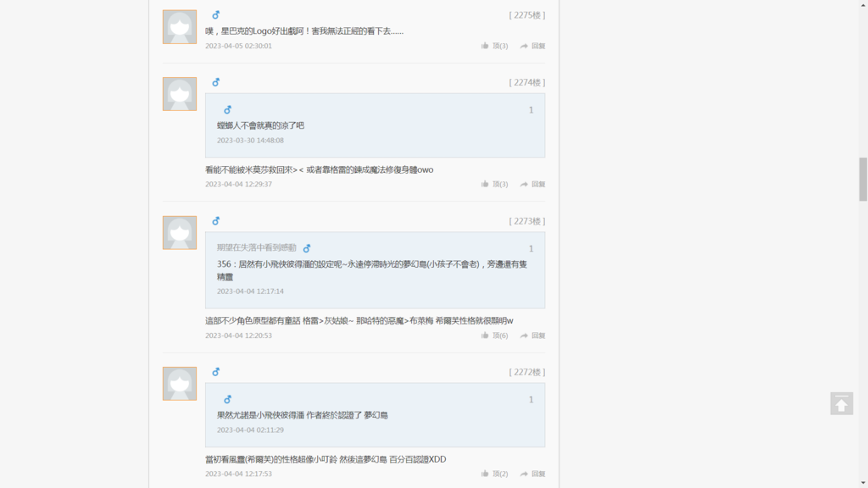Click the back-to-top arrow button

coord(841,403)
